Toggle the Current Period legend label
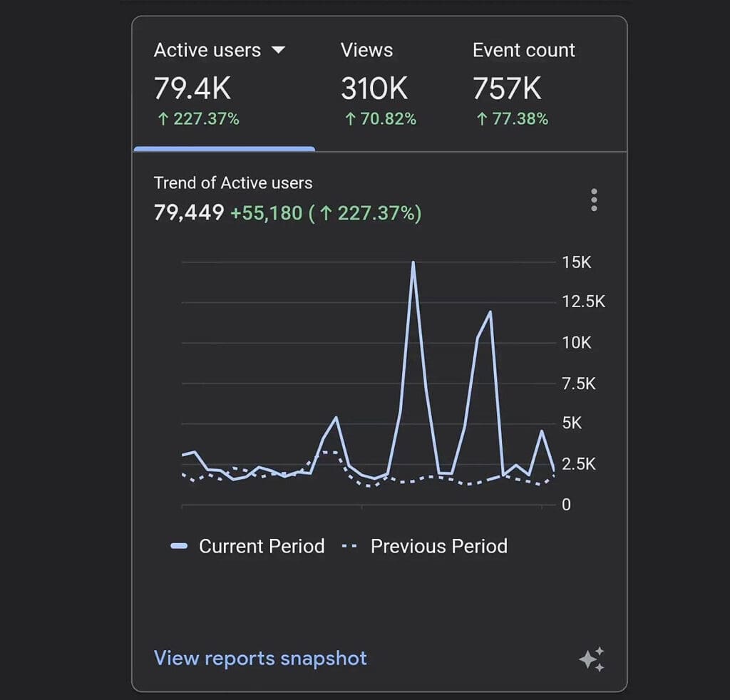This screenshot has height=700, width=730. (261, 547)
